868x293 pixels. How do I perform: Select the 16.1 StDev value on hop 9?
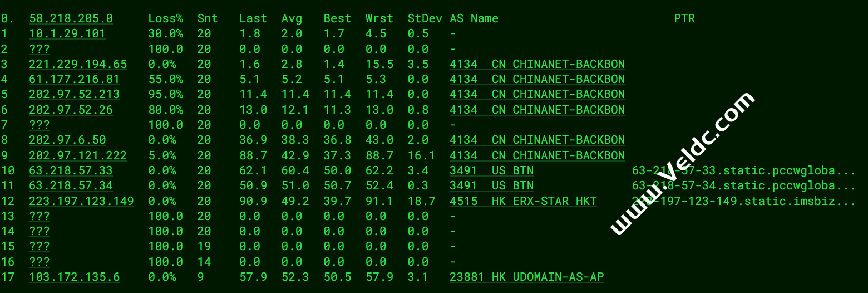421,155
